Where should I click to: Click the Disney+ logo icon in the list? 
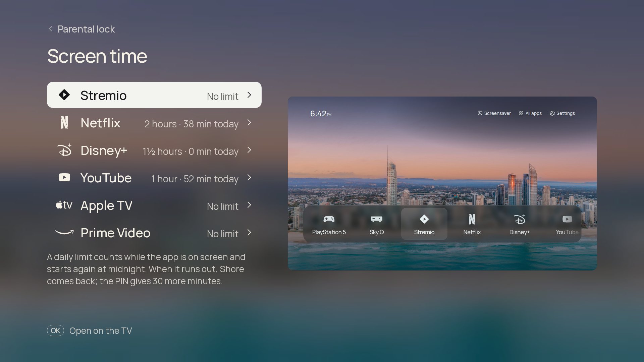point(64,150)
